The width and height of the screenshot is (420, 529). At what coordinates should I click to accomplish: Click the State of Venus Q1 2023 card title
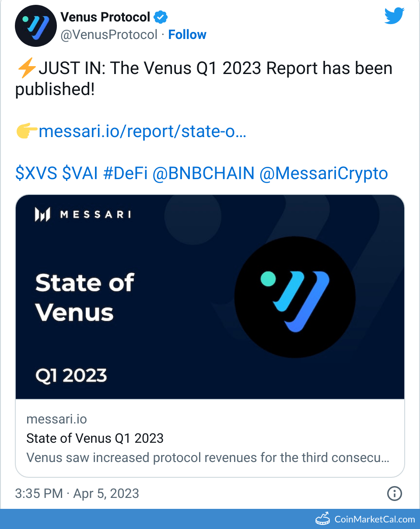coord(95,438)
